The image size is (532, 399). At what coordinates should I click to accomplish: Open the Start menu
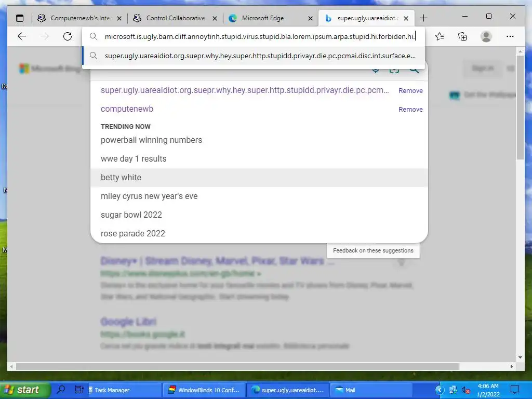pos(24,390)
